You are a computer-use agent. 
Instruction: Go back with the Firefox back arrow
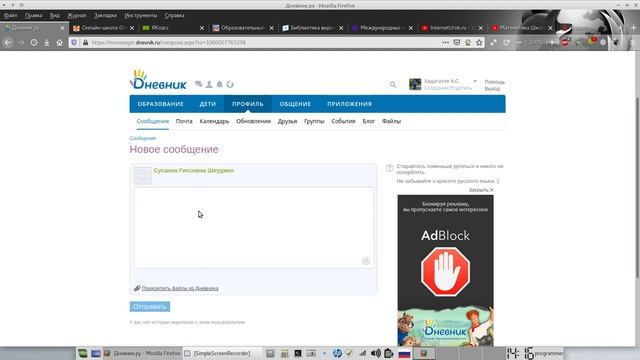[x=8, y=42]
